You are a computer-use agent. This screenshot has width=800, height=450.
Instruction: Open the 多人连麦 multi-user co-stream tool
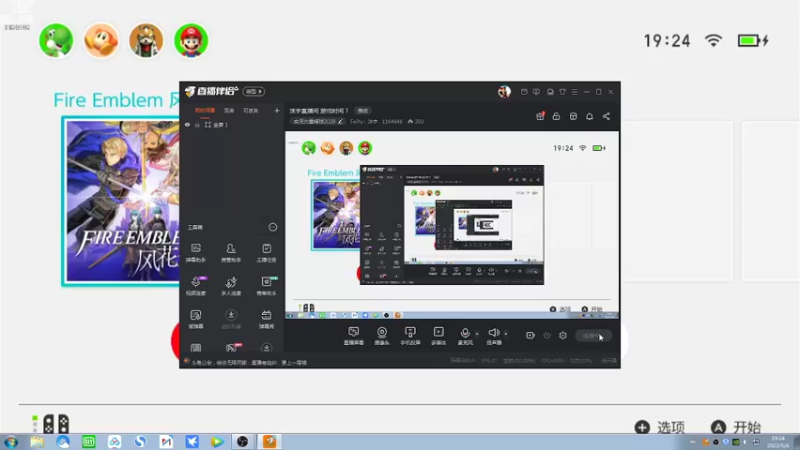click(x=231, y=286)
